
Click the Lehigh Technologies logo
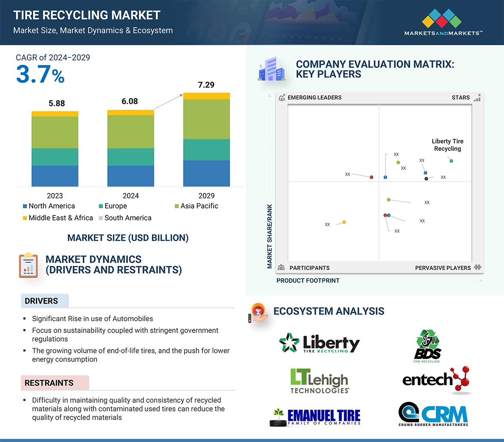[x=319, y=381]
